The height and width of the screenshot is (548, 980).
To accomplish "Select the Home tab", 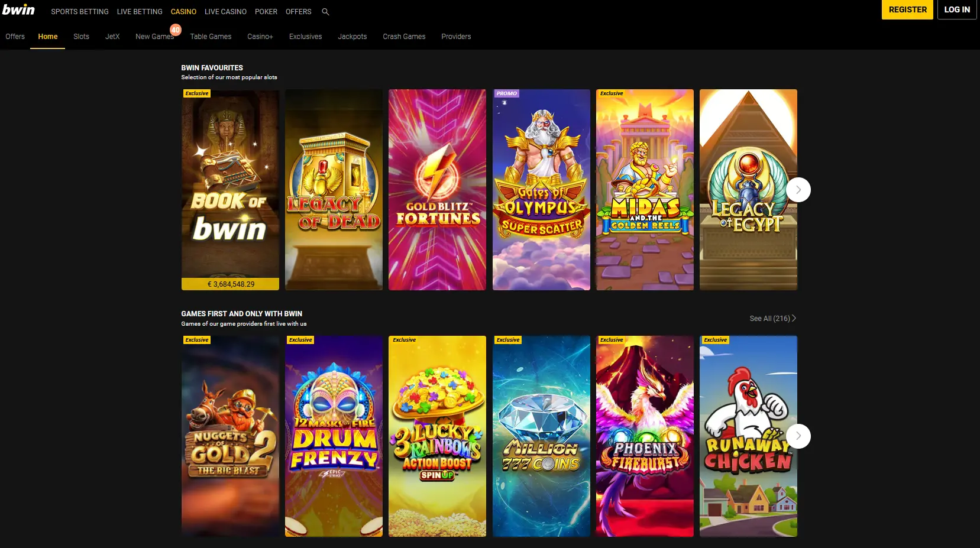I will pos(48,37).
